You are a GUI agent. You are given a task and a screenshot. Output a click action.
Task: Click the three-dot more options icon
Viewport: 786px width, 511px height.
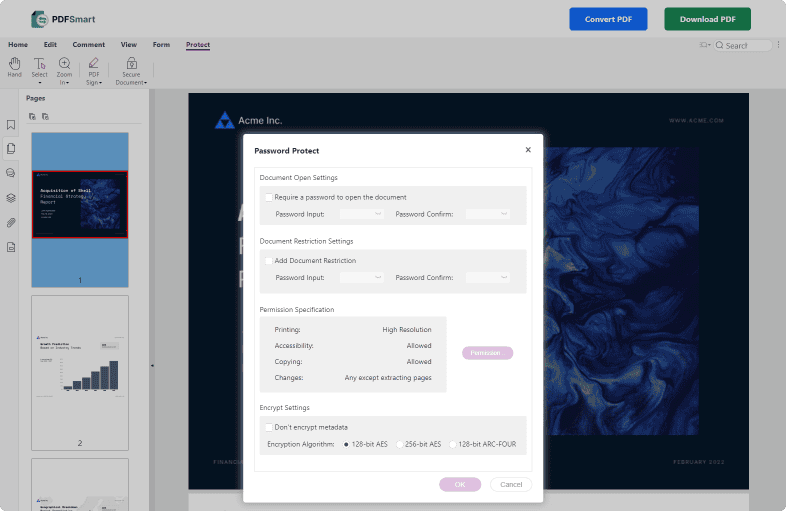pyautogui.click(x=778, y=45)
